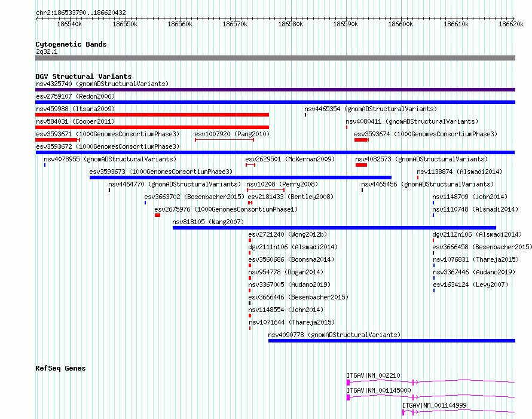532x419 pixels.
Task: Select nsv1076831 Thareja2015 label
Action: tap(476, 259)
